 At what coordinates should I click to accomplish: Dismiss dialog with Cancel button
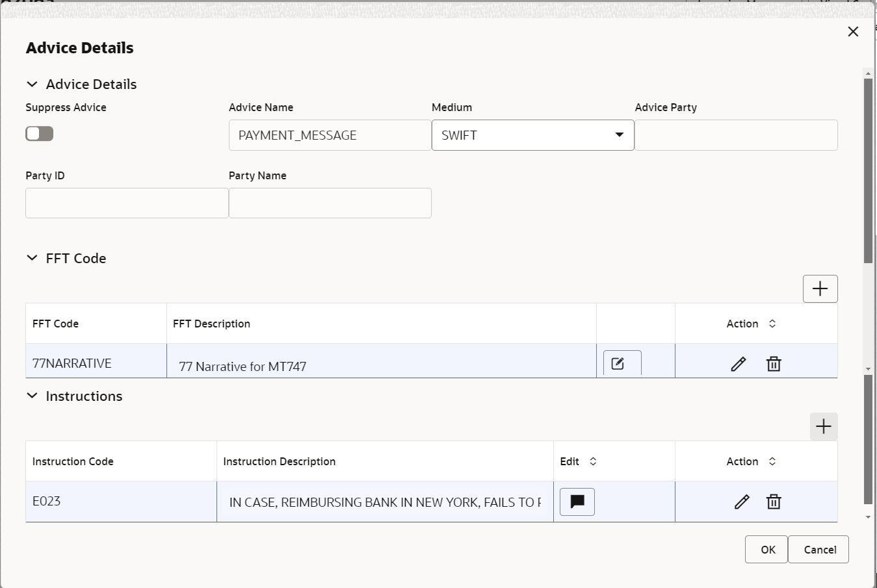click(818, 550)
